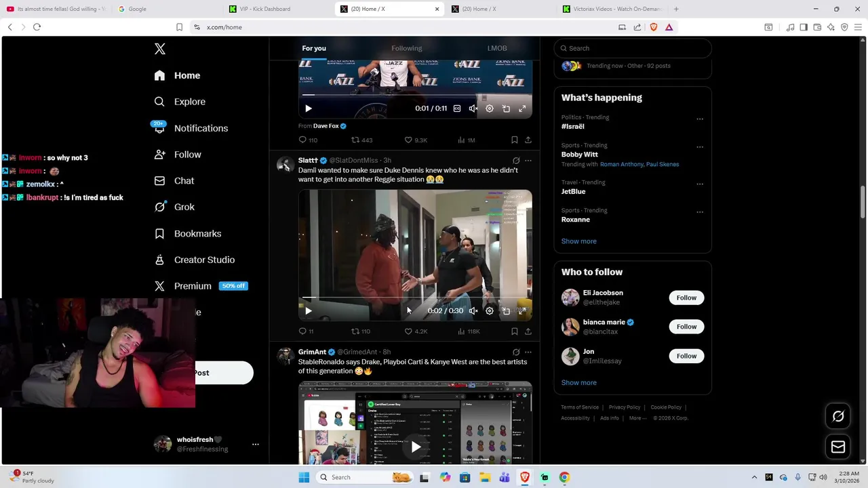This screenshot has height=488, width=868.
Task: Bookmark Slattt's post
Action: (x=515, y=331)
